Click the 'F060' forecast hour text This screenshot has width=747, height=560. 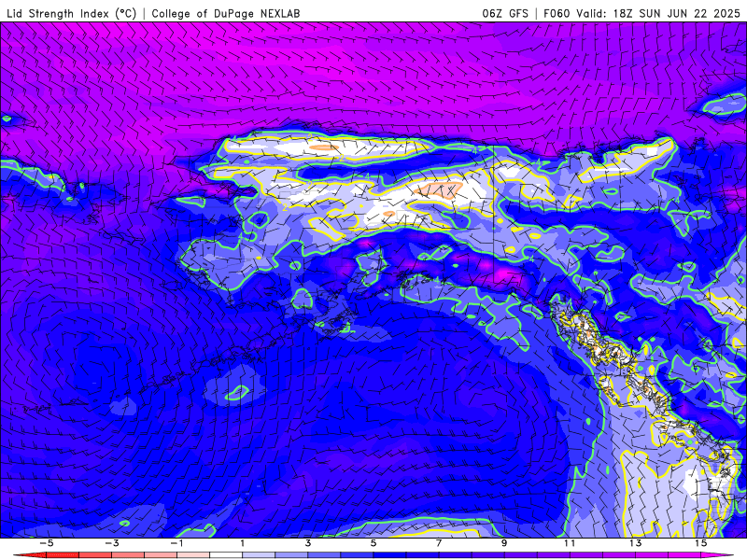557,13
